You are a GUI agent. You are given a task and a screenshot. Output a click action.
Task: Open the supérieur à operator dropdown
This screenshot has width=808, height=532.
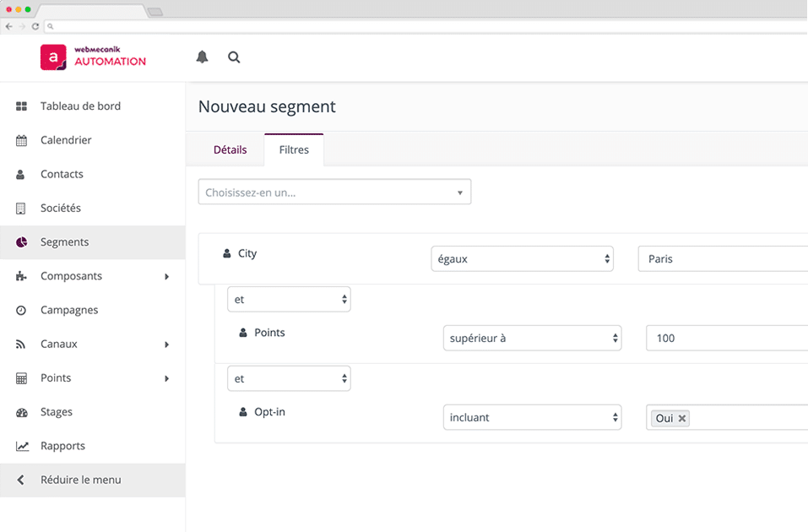532,339
